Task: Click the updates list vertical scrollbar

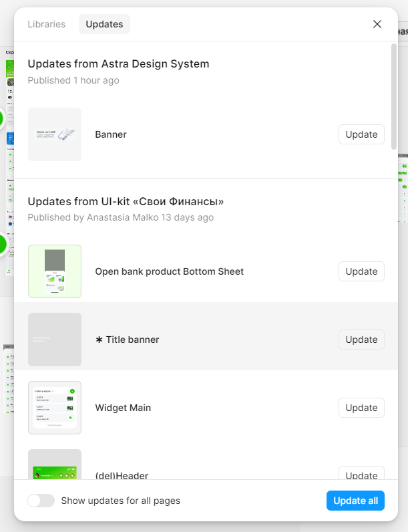Action: click(394, 97)
